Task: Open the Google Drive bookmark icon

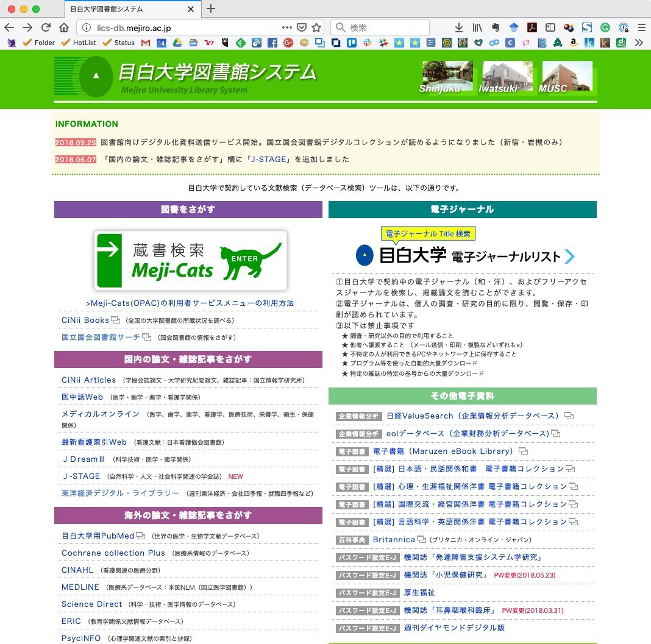Action: pyautogui.click(x=177, y=42)
